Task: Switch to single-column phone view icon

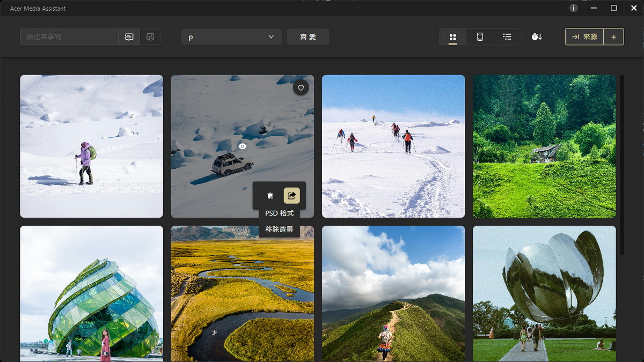Action: pyautogui.click(x=480, y=37)
